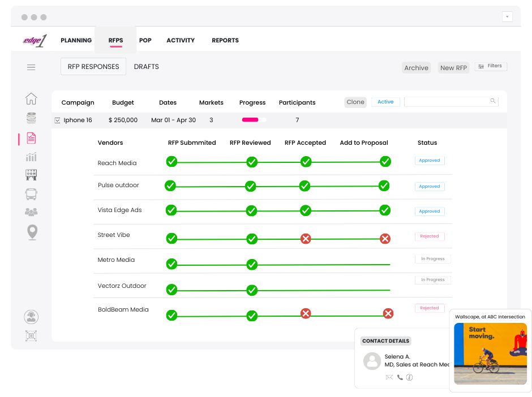
Task: Open the Planning tab
Action: pyautogui.click(x=76, y=40)
